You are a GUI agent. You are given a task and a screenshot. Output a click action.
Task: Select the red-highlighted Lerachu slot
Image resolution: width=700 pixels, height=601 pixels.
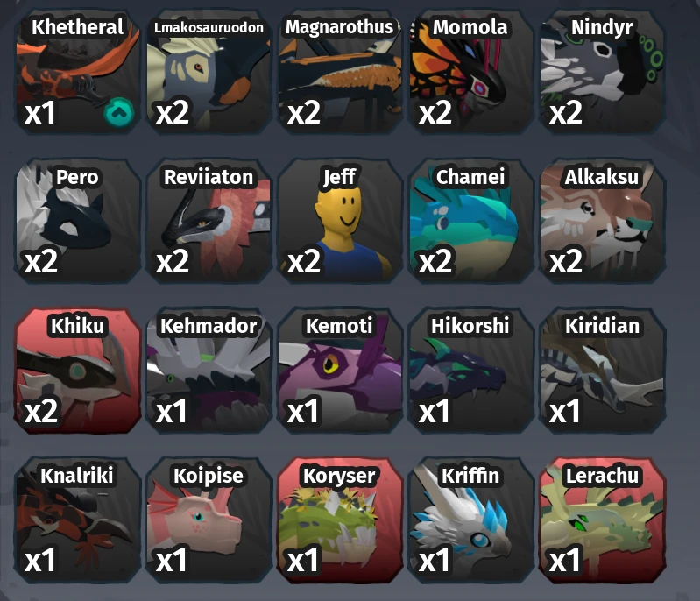tap(602, 520)
